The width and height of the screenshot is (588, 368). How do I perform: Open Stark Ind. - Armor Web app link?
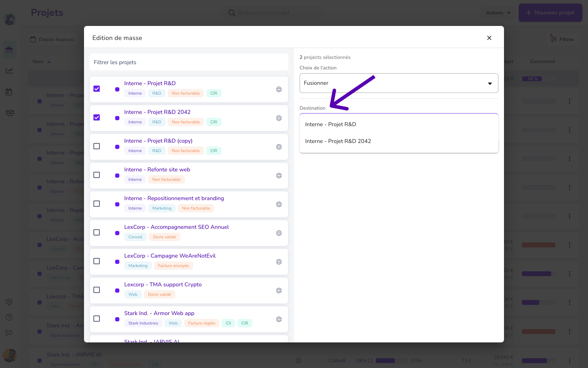coord(159,313)
